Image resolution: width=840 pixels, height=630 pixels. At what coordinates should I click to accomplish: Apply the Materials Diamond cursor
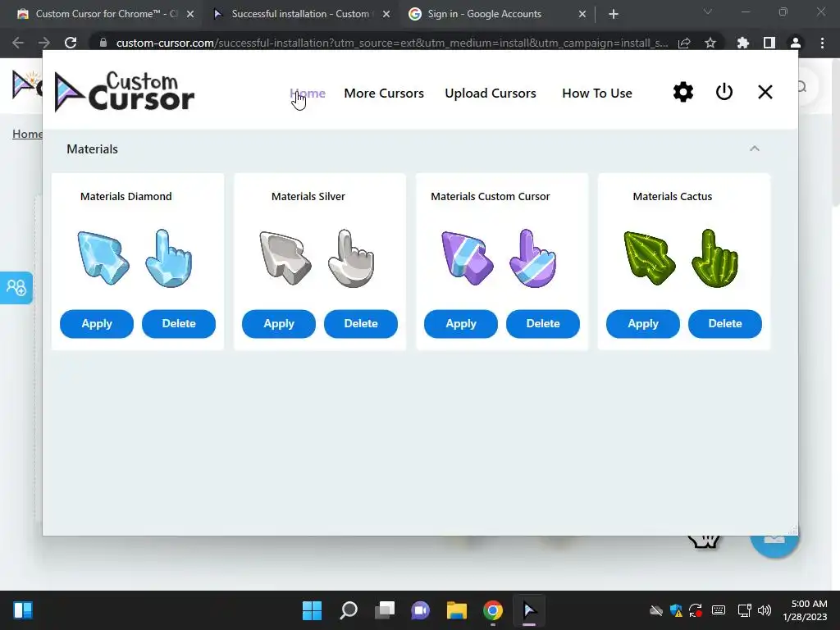coord(97,323)
